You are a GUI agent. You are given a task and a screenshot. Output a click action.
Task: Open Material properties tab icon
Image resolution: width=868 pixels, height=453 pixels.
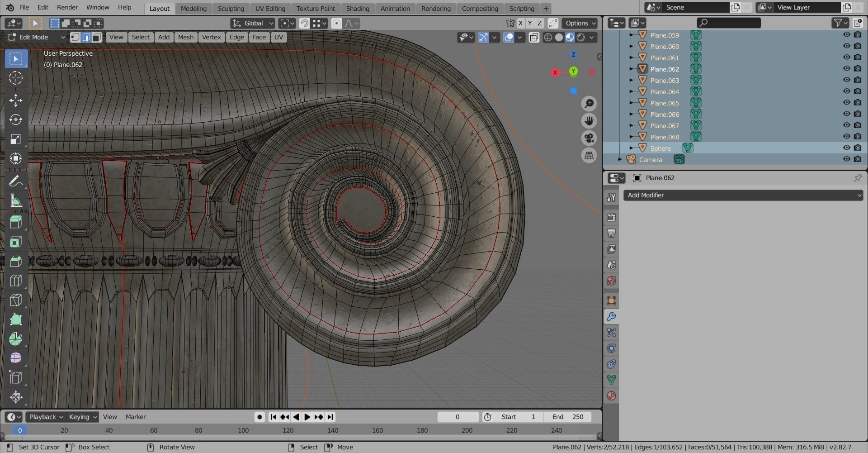click(611, 396)
